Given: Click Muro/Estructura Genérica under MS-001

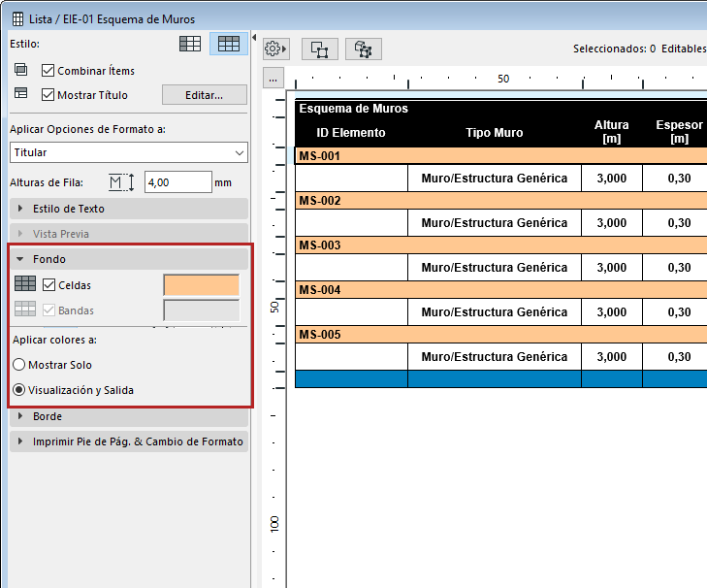Looking at the screenshot, I should tap(495, 179).
